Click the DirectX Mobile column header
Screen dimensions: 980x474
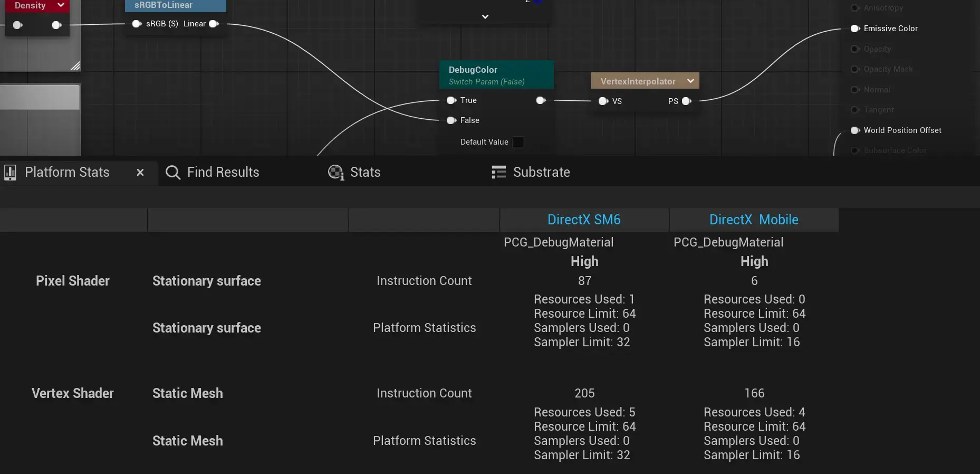point(754,220)
